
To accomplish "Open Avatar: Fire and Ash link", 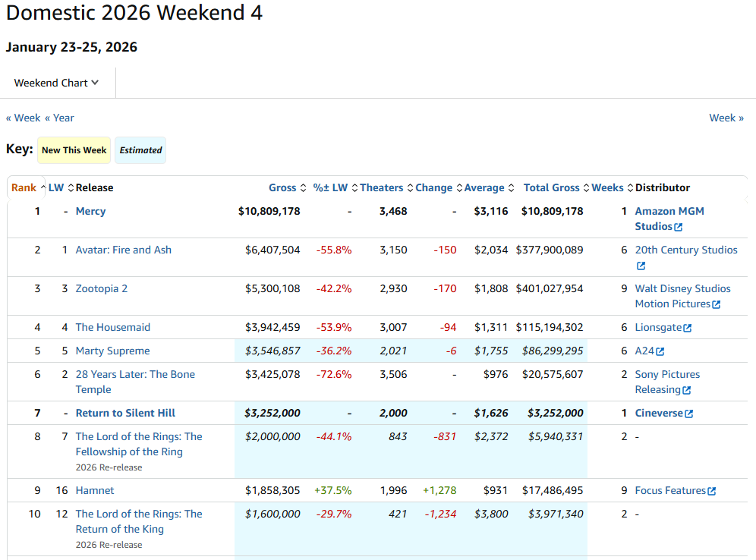I will point(123,250).
